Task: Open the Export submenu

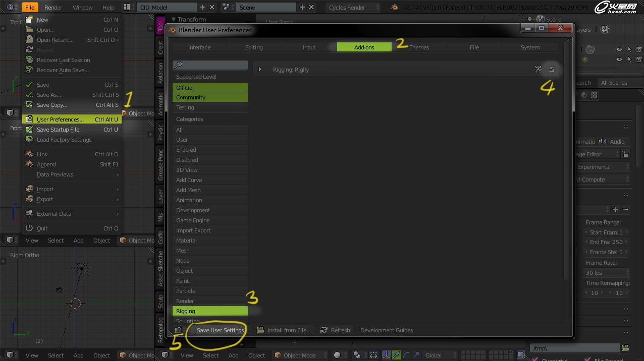Action: click(72, 199)
